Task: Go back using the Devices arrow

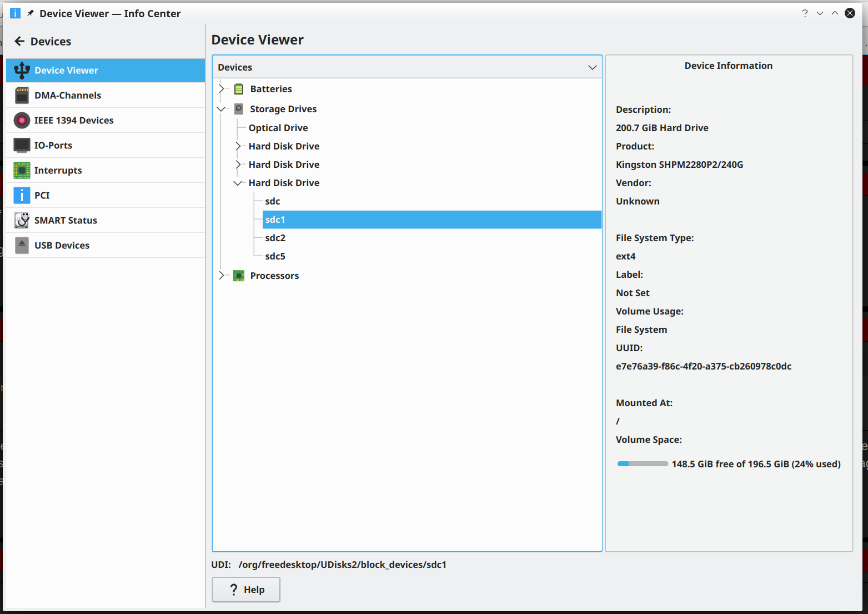Action: click(x=20, y=42)
